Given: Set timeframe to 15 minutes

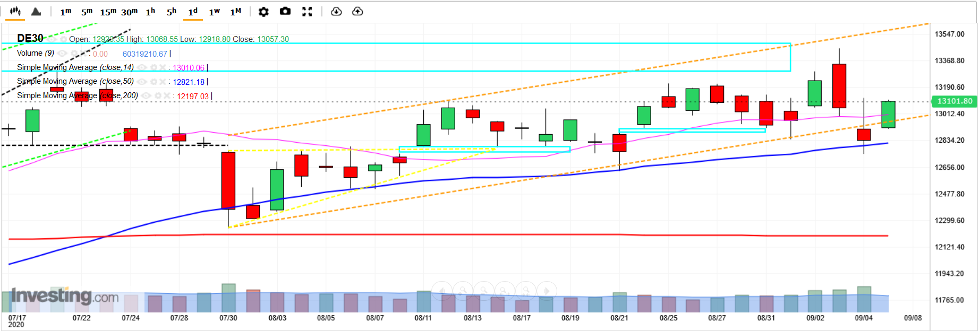Looking at the screenshot, I should click(x=108, y=12).
